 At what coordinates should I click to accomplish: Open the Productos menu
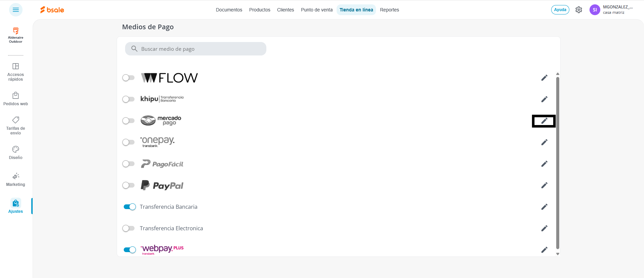260,10
